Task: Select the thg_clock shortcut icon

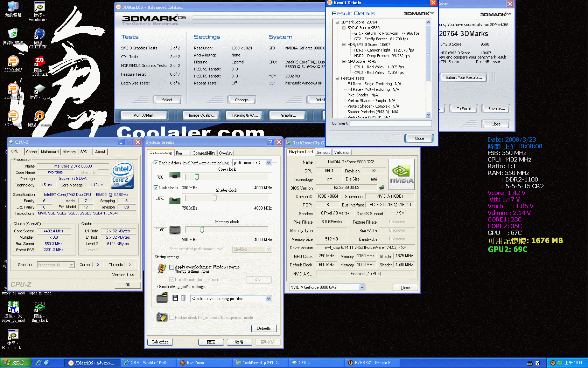Action: [40, 312]
